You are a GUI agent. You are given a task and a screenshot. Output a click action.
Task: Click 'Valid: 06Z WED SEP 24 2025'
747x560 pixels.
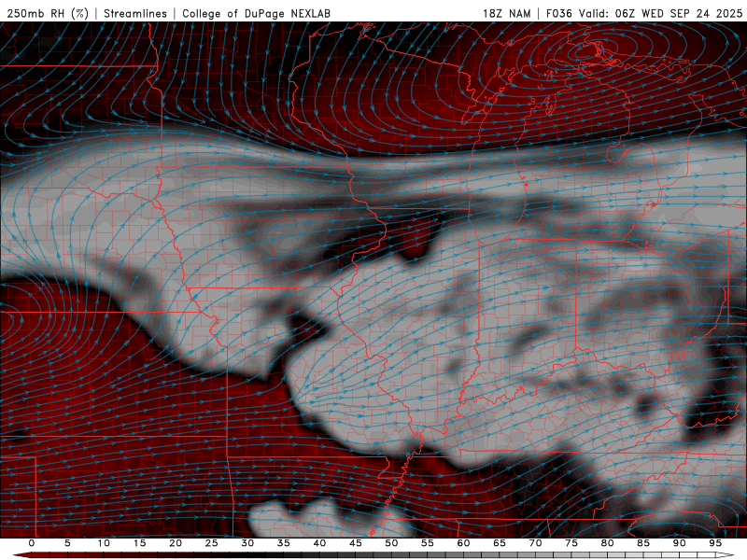click(661, 13)
